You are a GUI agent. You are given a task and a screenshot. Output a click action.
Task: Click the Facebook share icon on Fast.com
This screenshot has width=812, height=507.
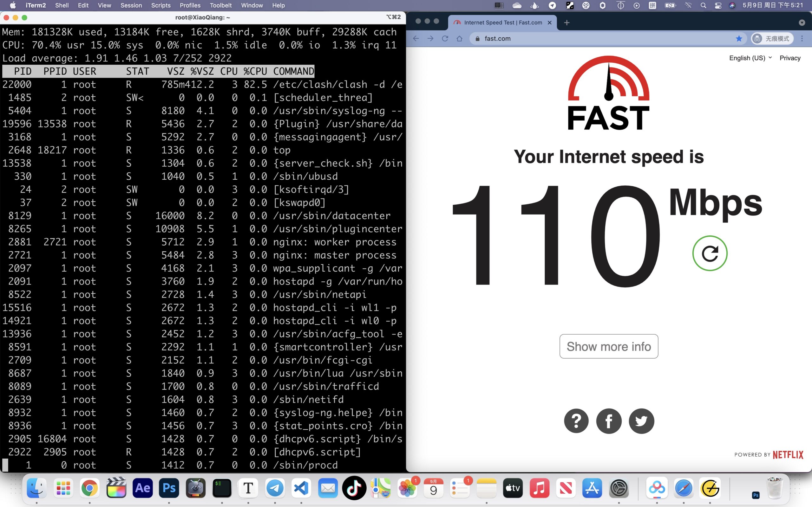coord(609,420)
